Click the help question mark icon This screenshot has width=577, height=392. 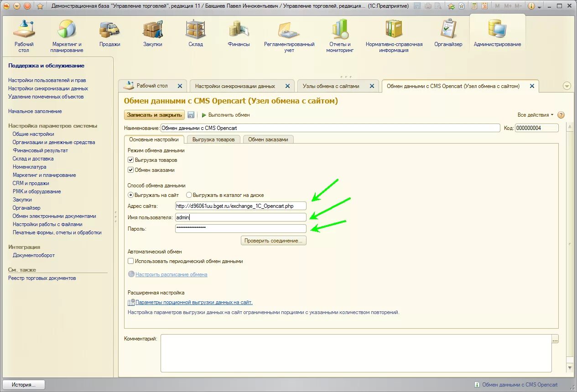(561, 115)
